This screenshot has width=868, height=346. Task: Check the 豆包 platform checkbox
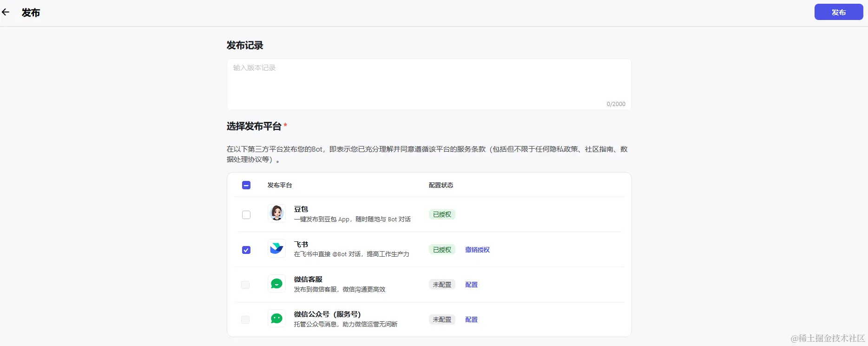246,215
